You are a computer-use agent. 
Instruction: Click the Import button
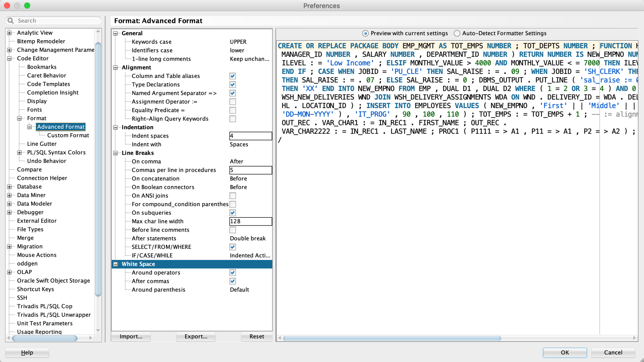130,337
